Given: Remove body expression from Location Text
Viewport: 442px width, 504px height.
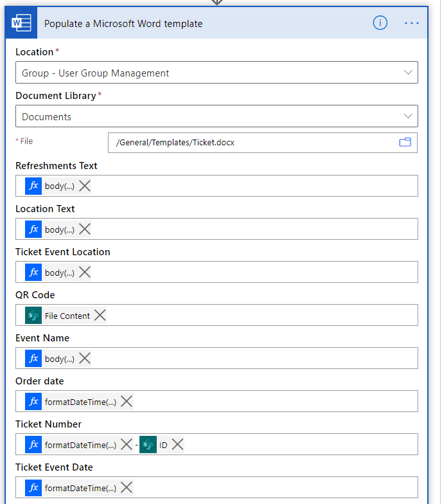Looking at the screenshot, I should point(85,229).
